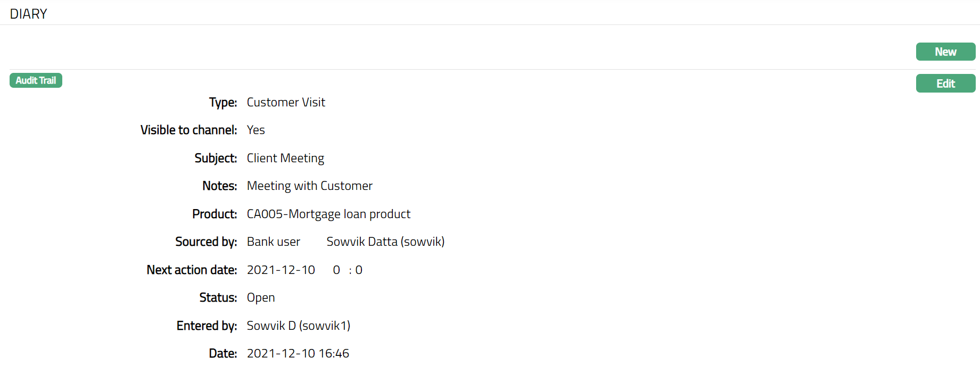980x366 pixels.
Task: Select the Customer Visit type value
Action: coord(286,102)
